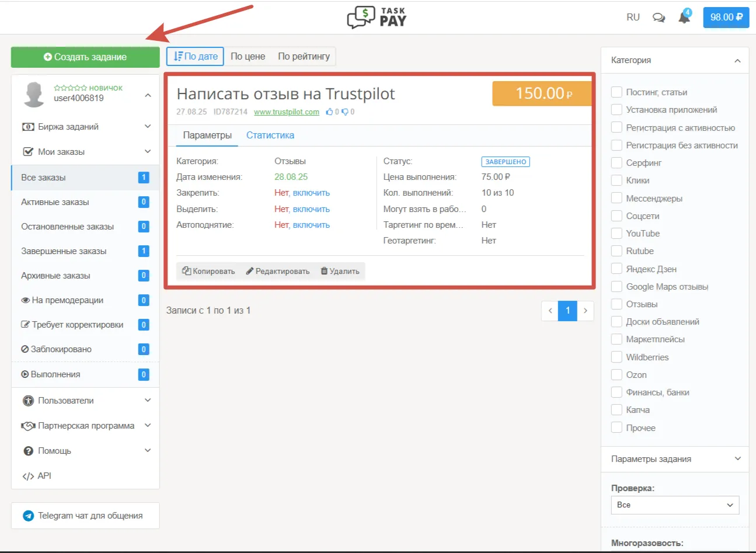Select page 1 in pagination
This screenshot has height=553, width=756.
pos(568,311)
